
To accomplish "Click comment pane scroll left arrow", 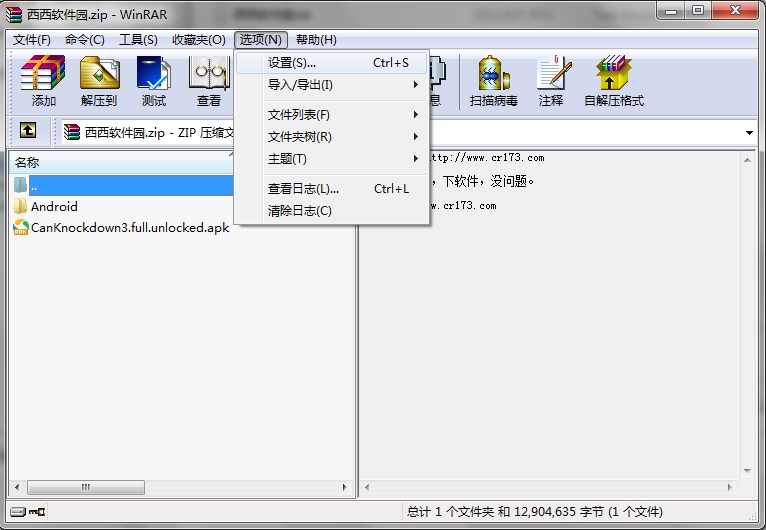I will [x=367, y=487].
